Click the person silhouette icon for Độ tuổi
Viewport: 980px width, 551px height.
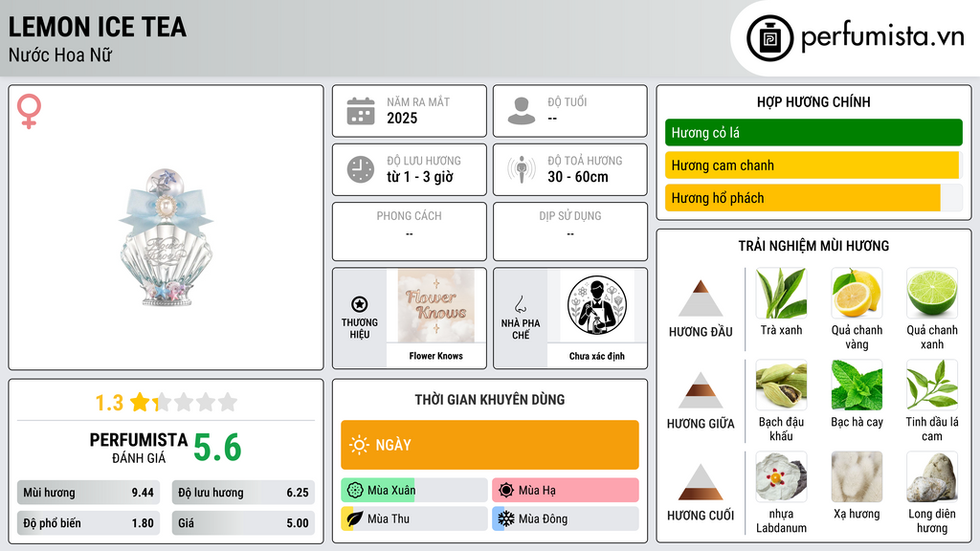tap(522, 111)
